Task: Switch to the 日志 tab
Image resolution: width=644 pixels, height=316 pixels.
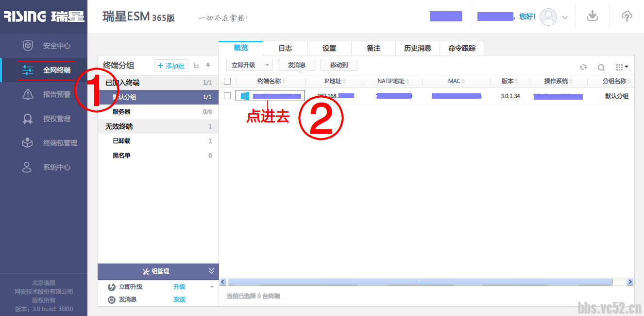Action: tap(285, 48)
